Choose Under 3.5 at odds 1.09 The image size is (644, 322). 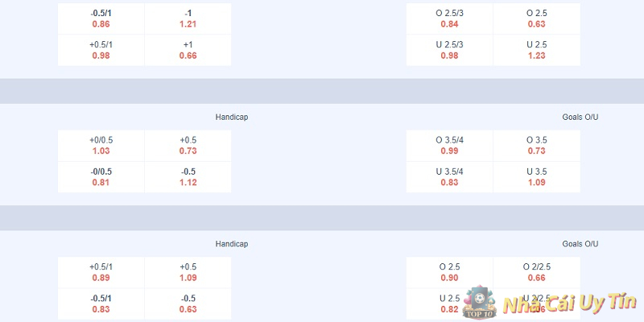[536, 177]
